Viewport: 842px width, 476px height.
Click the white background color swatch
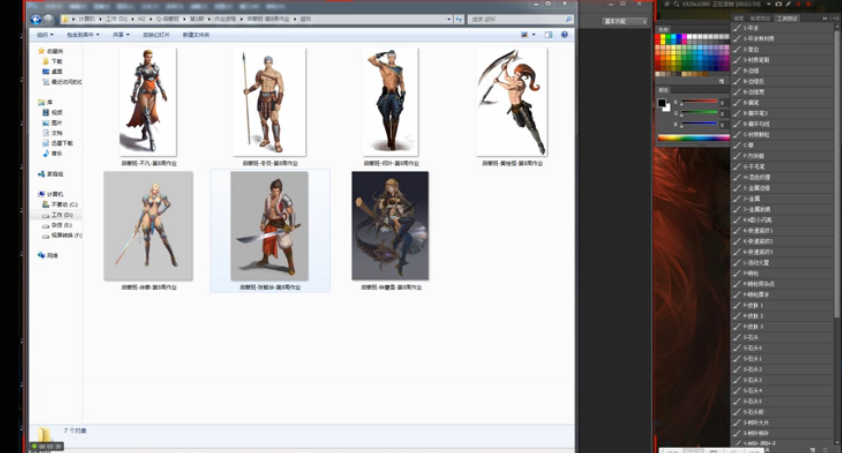click(x=667, y=109)
